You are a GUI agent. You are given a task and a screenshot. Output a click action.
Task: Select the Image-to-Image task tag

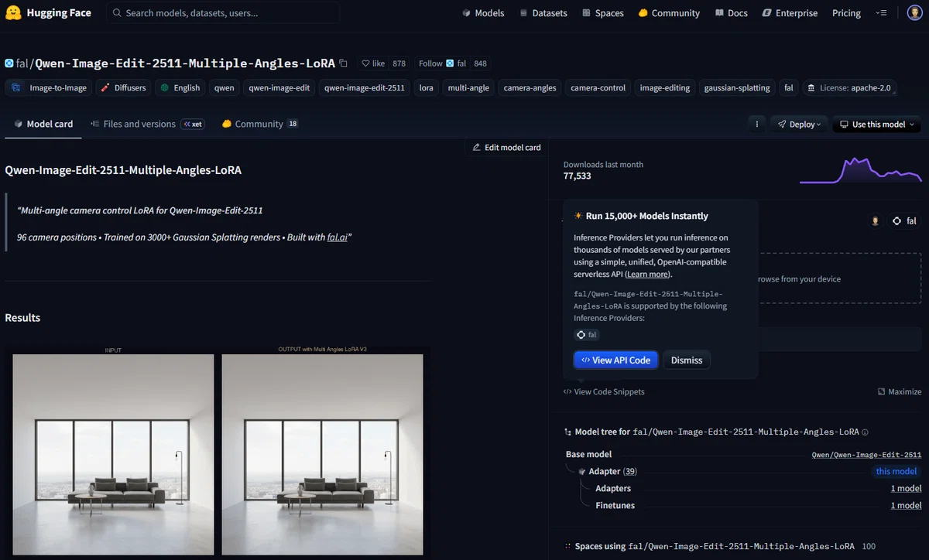click(x=49, y=87)
